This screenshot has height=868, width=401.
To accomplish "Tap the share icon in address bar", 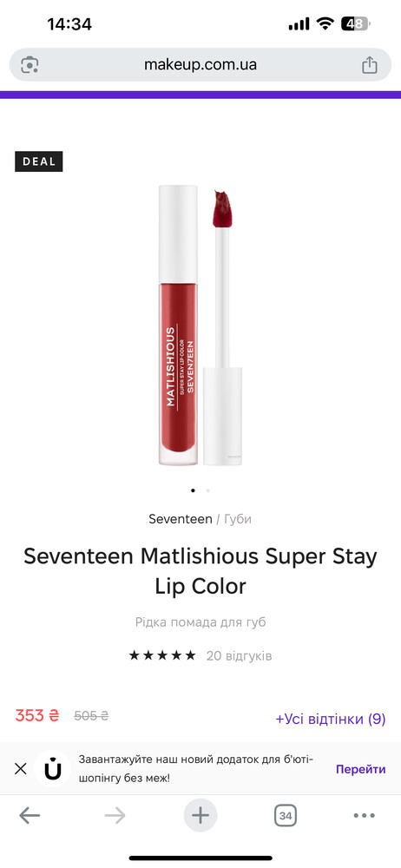I will click(370, 65).
